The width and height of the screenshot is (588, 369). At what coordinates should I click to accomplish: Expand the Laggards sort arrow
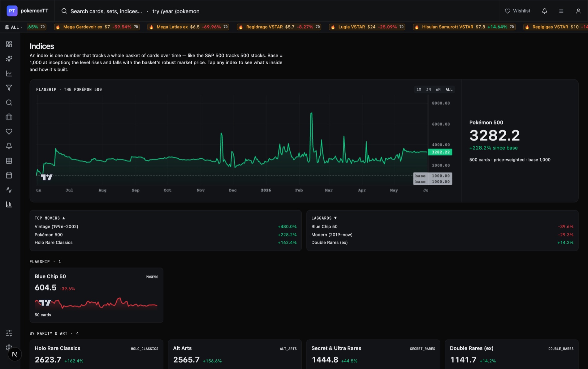[335, 218]
